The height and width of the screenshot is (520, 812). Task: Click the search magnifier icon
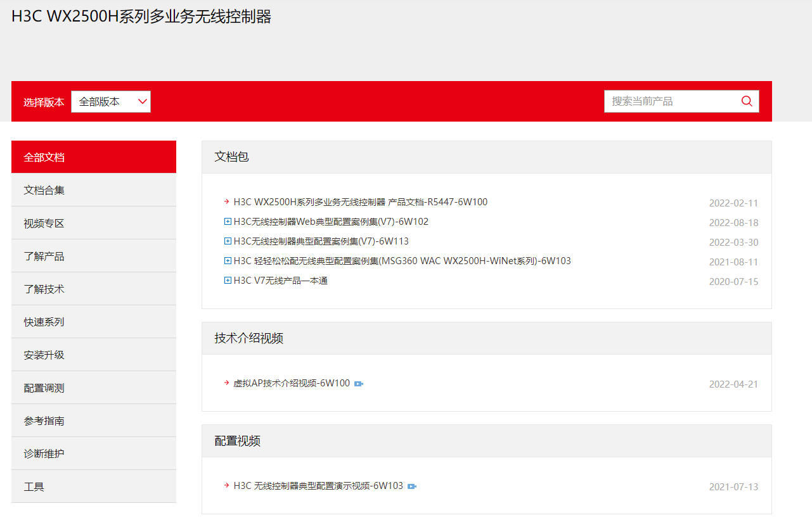coord(747,101)
